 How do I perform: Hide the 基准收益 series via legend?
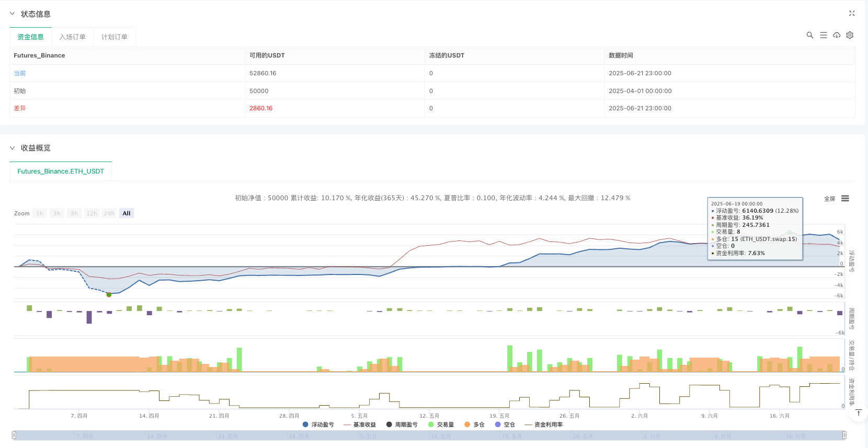(360, 424)
